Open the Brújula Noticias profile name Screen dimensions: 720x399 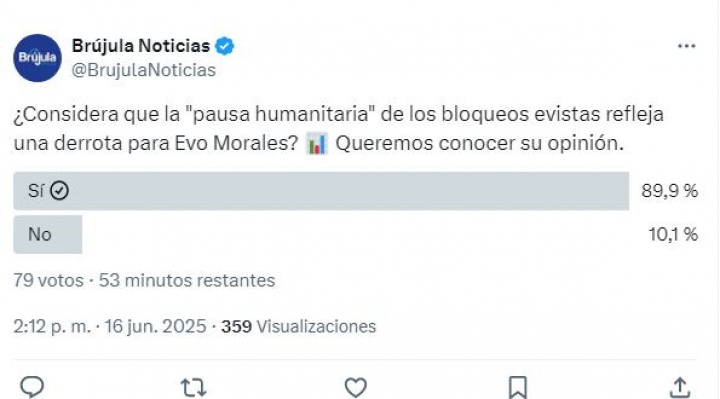(141, 46)
